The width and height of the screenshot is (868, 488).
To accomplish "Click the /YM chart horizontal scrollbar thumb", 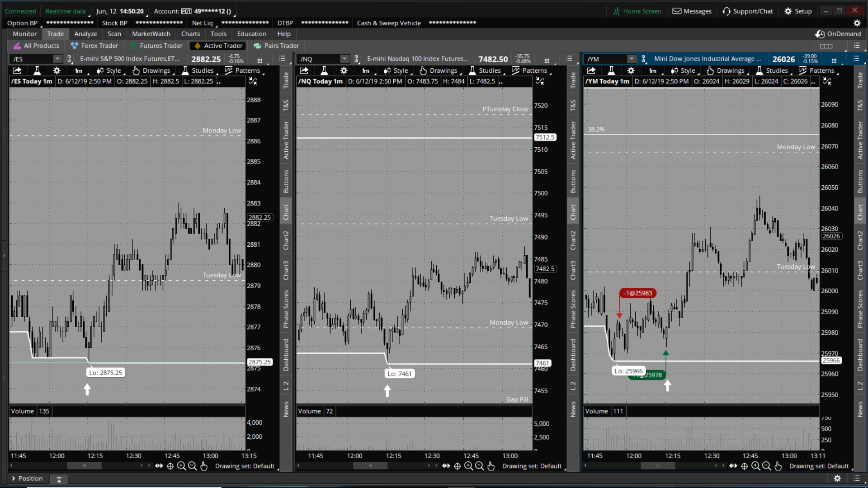I will tap(658, 465).
